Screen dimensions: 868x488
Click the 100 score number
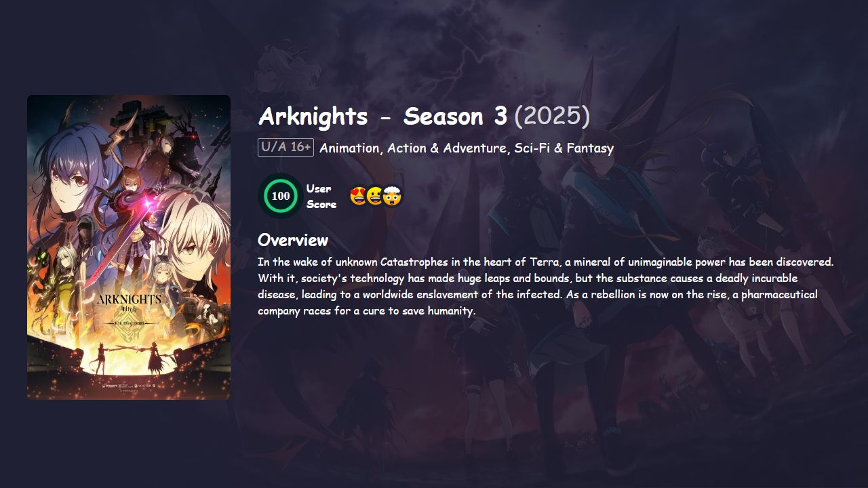point(280,197)
